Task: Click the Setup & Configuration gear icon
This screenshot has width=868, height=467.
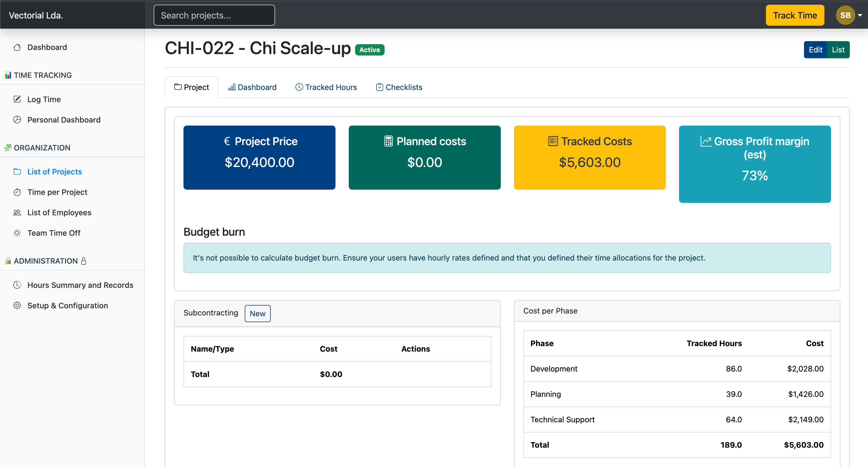Action: tap(17, 306)
